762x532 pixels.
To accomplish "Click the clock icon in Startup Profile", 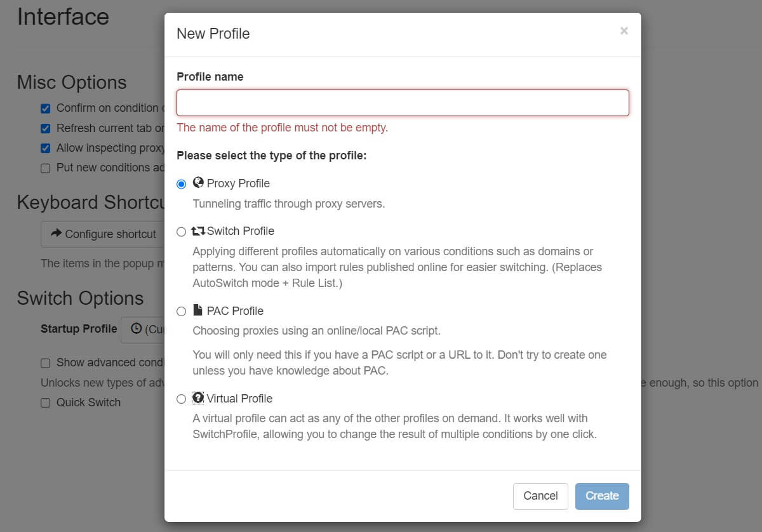I will click(x=136, y=329).
